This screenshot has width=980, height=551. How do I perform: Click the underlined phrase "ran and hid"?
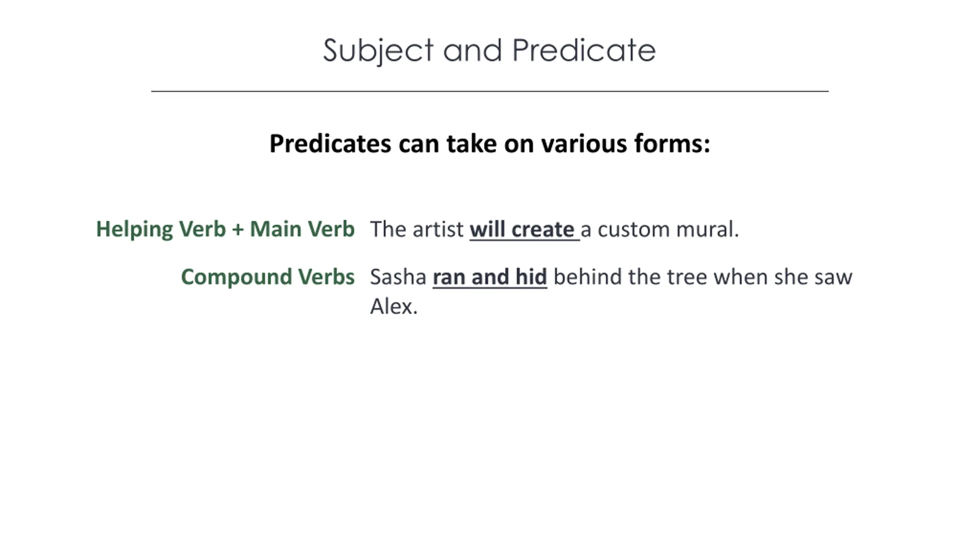[490, 277]
